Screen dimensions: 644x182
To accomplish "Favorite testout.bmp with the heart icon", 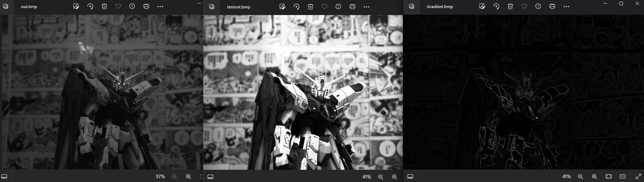I will click(324, 7).
